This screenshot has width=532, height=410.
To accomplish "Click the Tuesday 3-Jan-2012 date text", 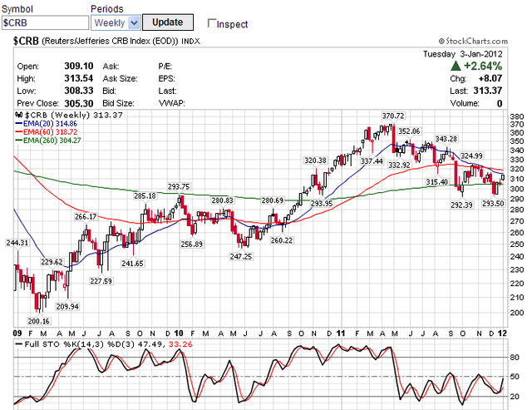I will [463, 54].
